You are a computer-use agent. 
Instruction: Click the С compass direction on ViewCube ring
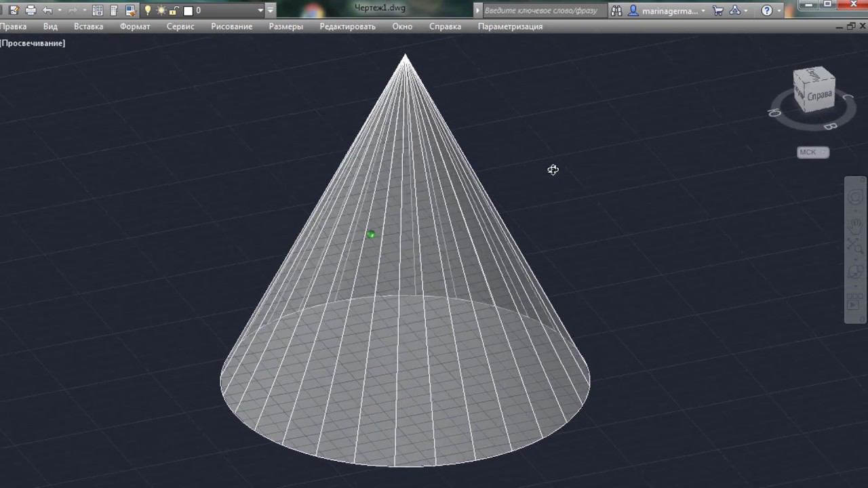tap(847, 98)
